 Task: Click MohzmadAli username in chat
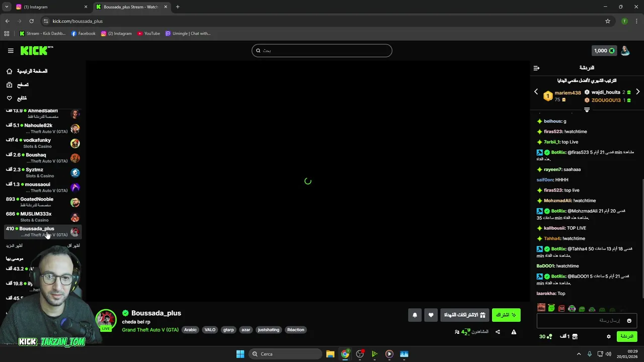557,201
